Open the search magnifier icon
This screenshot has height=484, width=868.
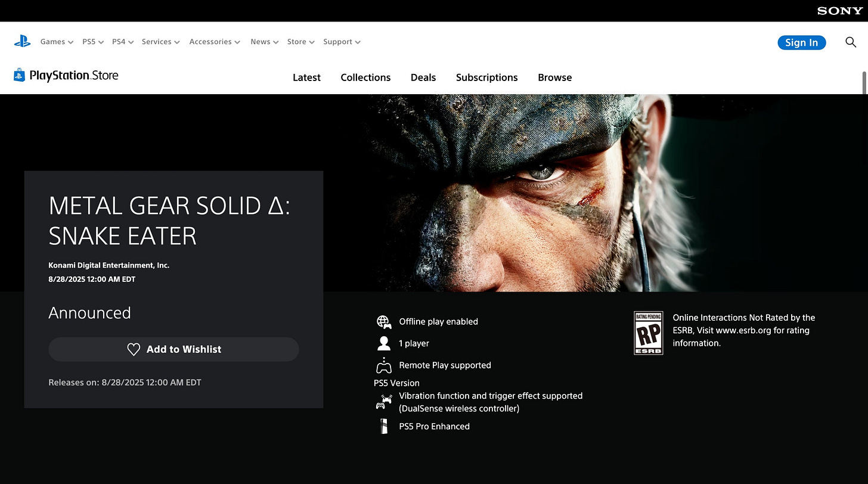851,42
